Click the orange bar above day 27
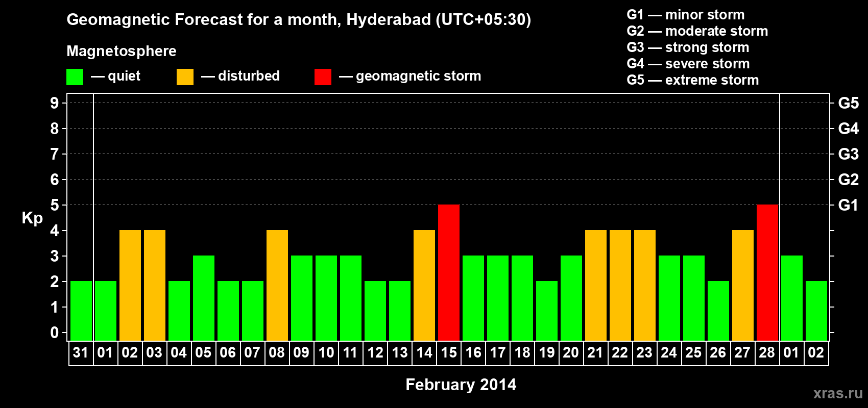The height and width of the screenshot is (408, 868). tap(743, 286)
